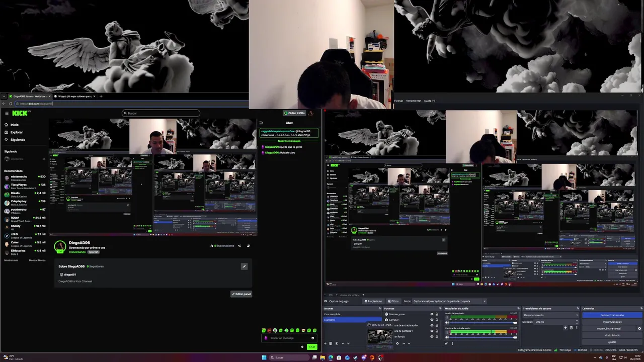Screen dimensions: 644x362
Task: Expand Mostrar más in recommended list
Action: [x=11, y=260]
